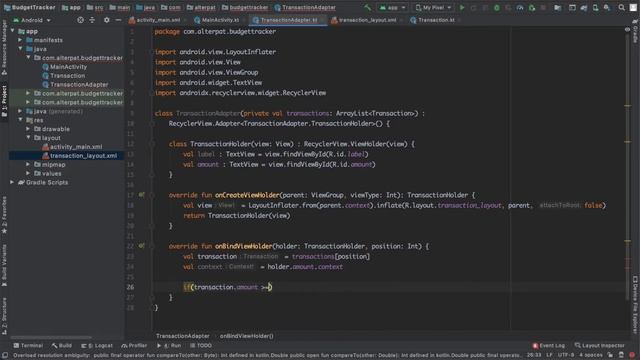Open the Terminal tool window
The image size is (640, 360).
point(28,346)
